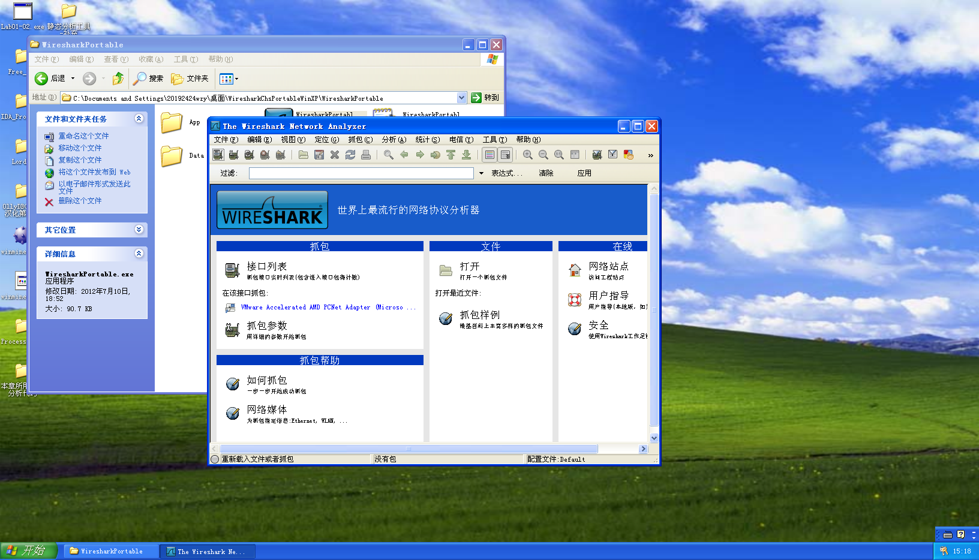Expand toolbar overflow chevron in Wireshark
This screenshot has width=979, height=560.
click(650, 155)
